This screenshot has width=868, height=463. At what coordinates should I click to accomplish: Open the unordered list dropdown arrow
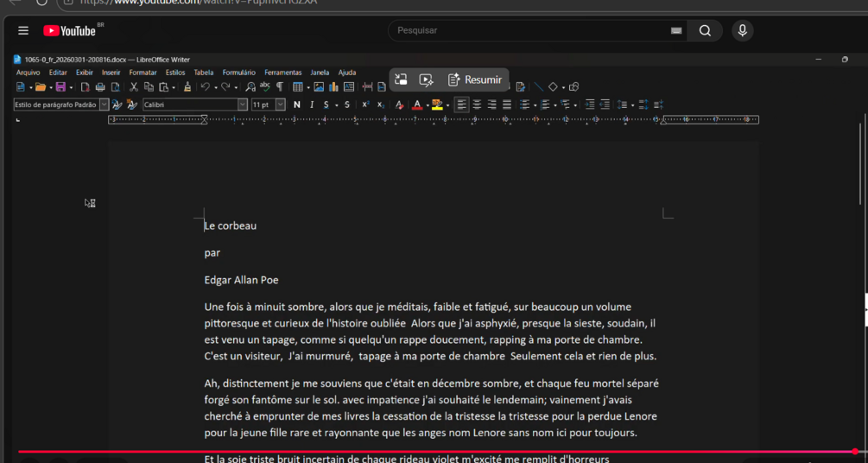[x=535, y=105]
